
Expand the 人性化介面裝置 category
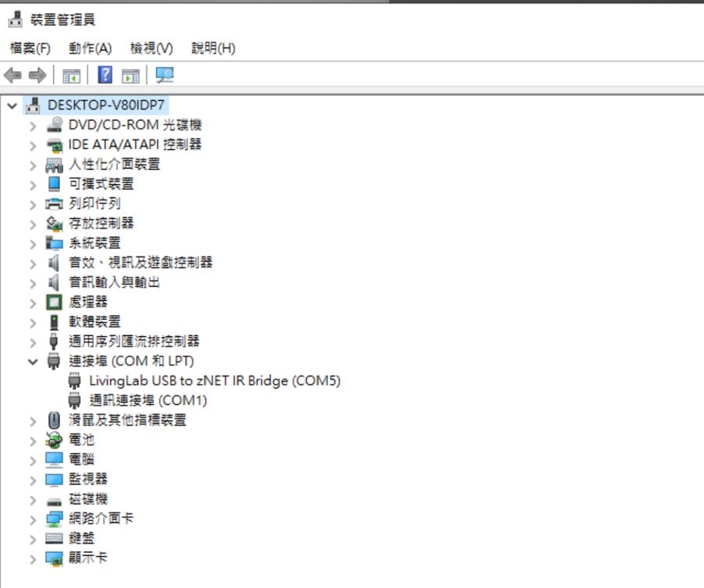33,165
